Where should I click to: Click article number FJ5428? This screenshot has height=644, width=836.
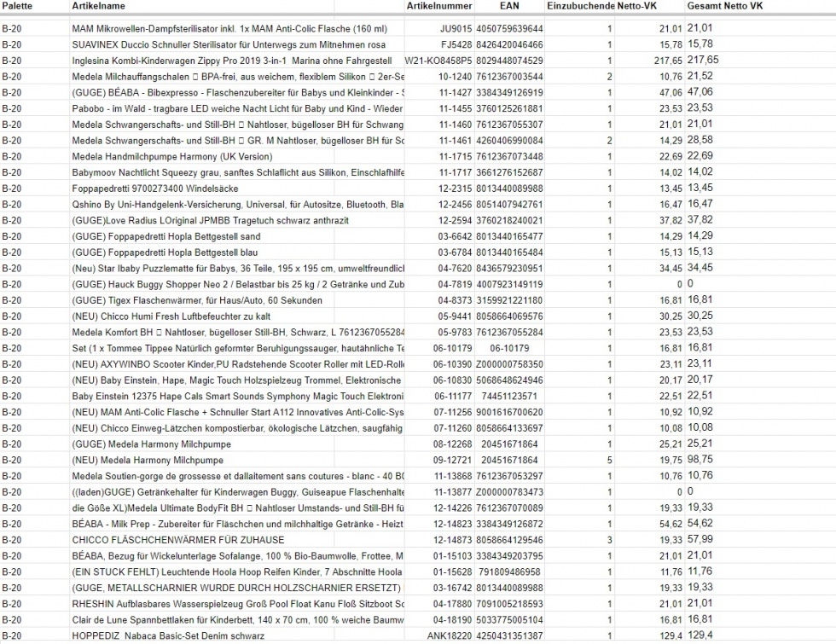point(456,44)
